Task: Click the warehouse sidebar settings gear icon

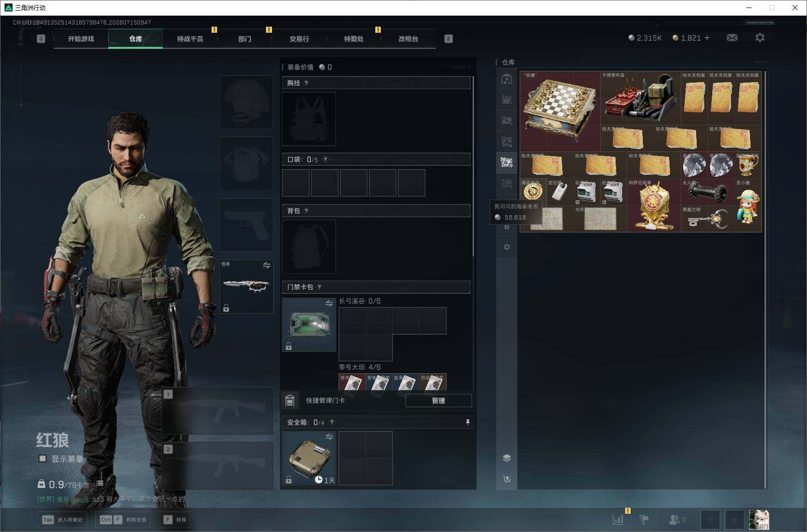Action: point(507,247)
